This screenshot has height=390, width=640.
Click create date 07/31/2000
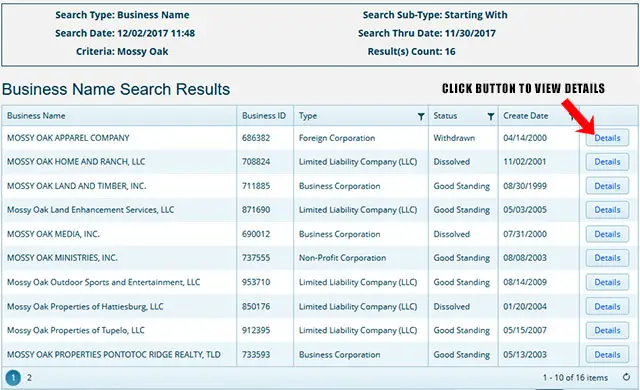click(x=525, y=234)
